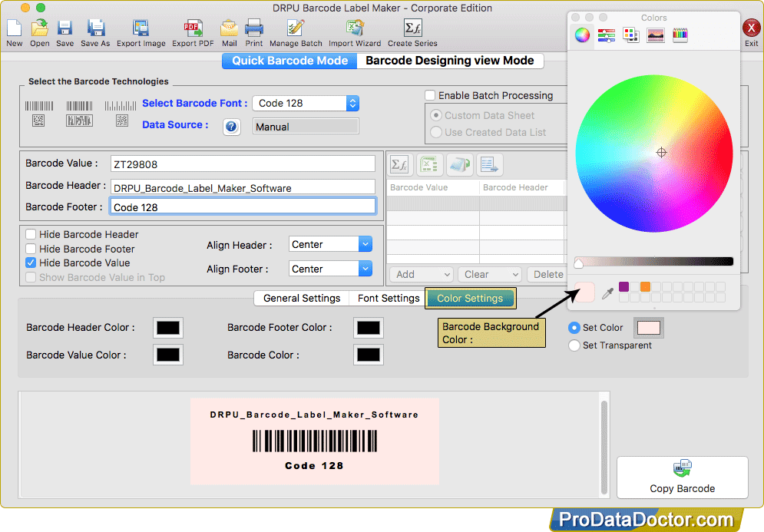Screen dimensions: 764x532
Task: Open the Align Header dropdown
Action: pyautogui.click(x=330, y=244)
